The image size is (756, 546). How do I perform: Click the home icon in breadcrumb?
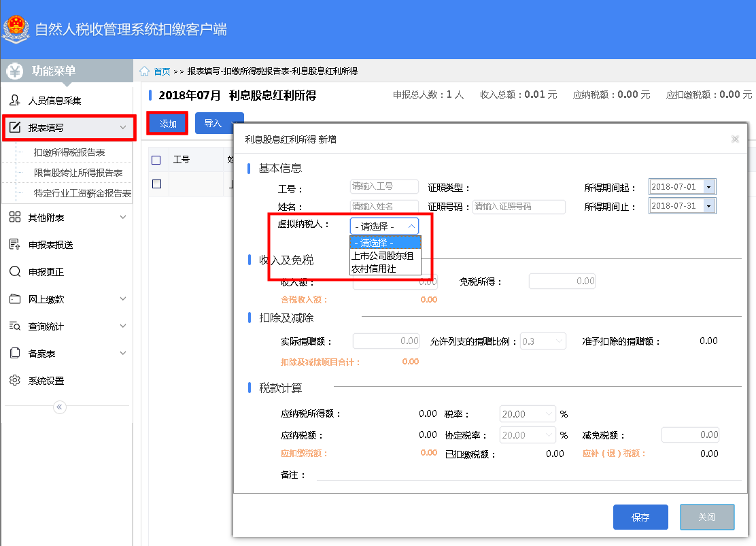tap(144, 71)
